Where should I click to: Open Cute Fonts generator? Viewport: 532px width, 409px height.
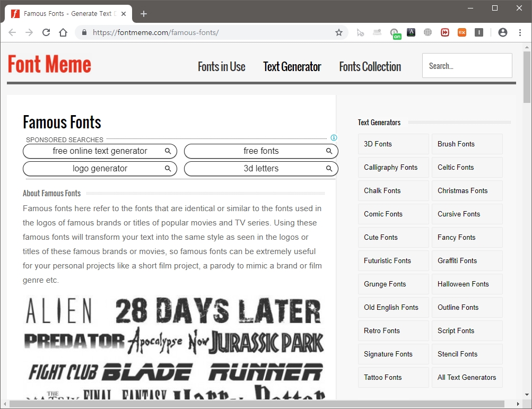393,237
